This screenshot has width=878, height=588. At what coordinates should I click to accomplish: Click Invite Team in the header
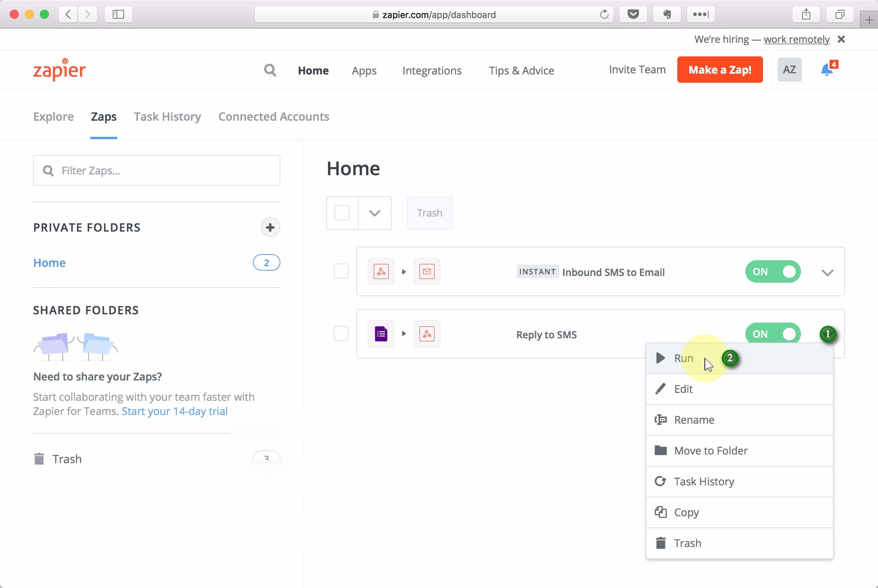637,70
